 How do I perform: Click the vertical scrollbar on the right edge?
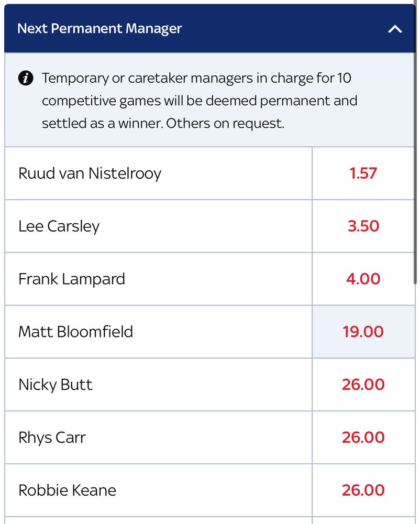pos(415,142)
